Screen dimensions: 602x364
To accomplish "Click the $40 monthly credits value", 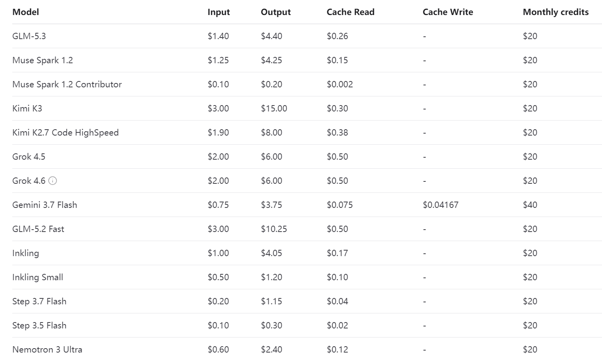I will (530, 205).
